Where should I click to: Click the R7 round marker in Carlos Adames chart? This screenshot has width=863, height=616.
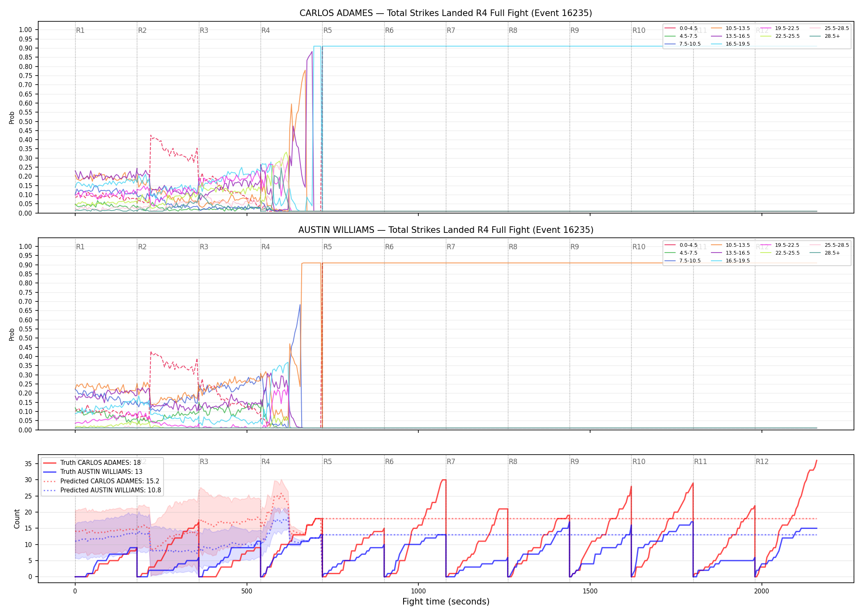point(451,30)
